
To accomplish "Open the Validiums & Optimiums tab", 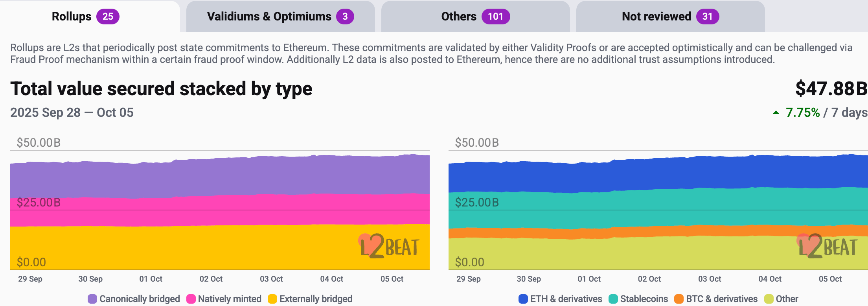I will 280,17.
